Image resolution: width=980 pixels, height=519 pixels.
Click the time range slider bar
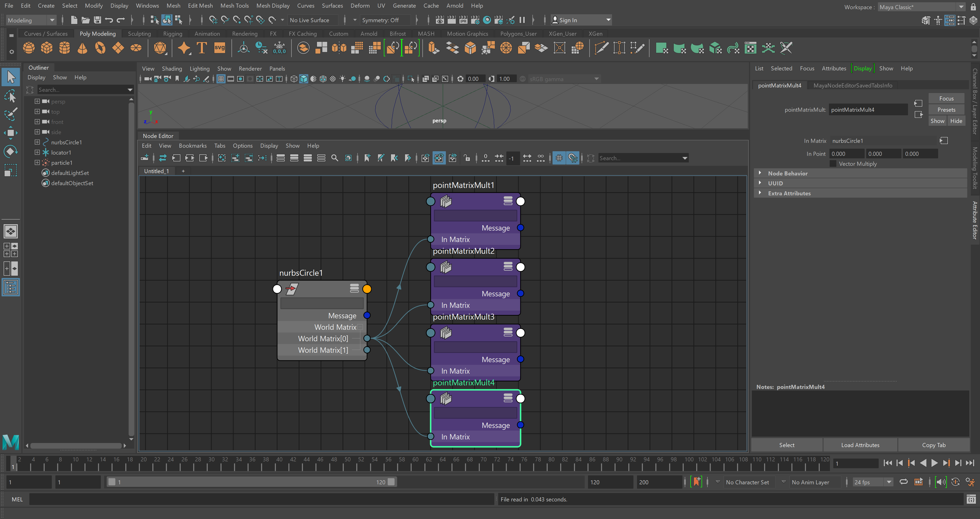coord(251,482)
